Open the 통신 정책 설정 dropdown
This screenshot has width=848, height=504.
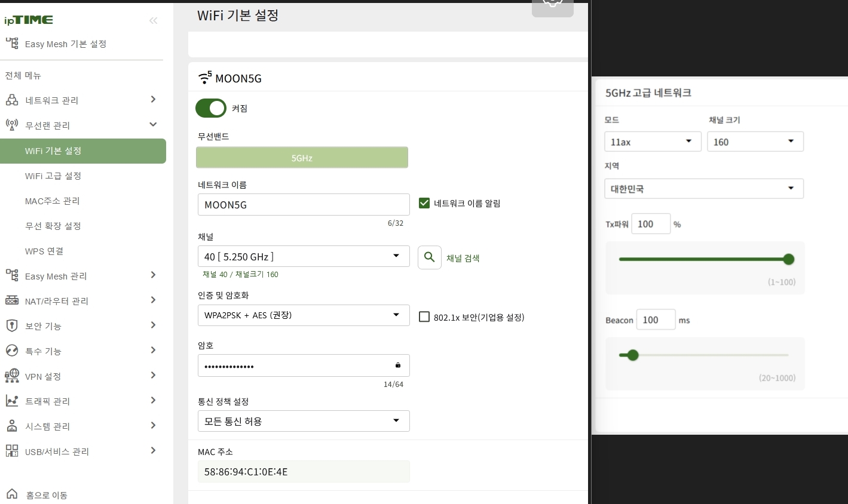(304, 421)
